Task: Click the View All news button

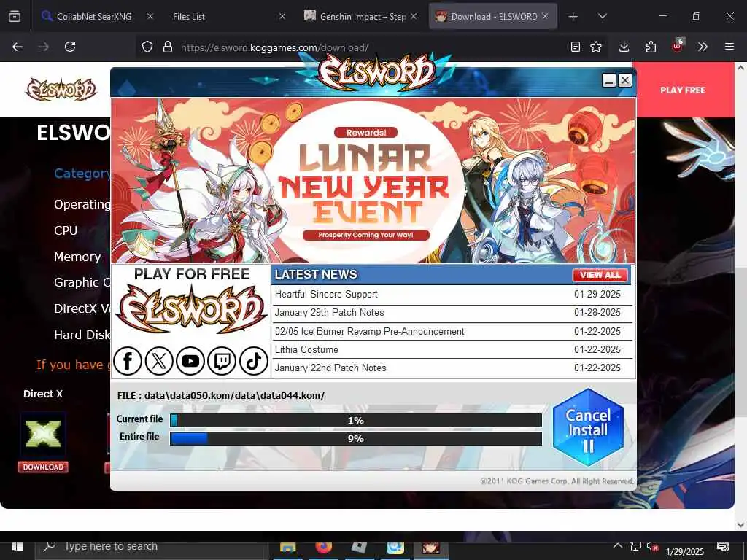Action: pyautogui.click(x=600, y=275)
